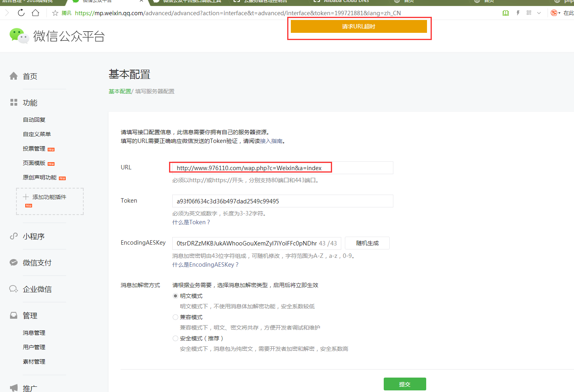Click the 首页 home icon in sidebar
This screenshot has height=392, width=574.
point(14,76)
